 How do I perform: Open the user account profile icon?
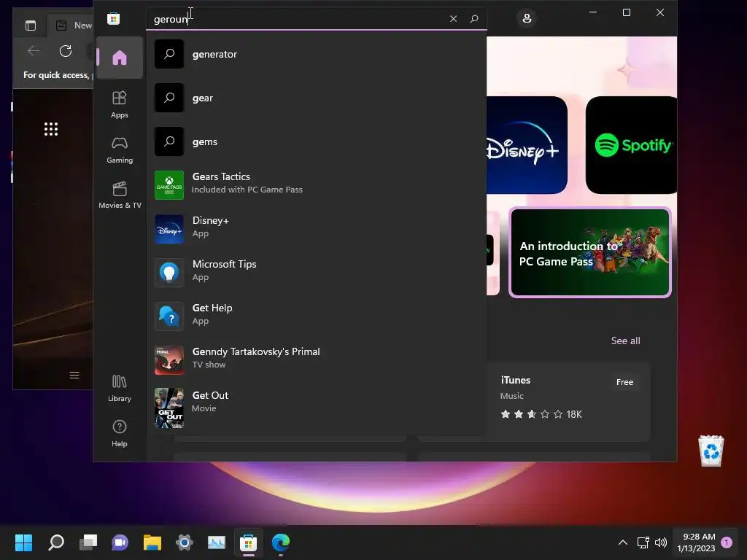pyautogui.click(x=527, y=18)
